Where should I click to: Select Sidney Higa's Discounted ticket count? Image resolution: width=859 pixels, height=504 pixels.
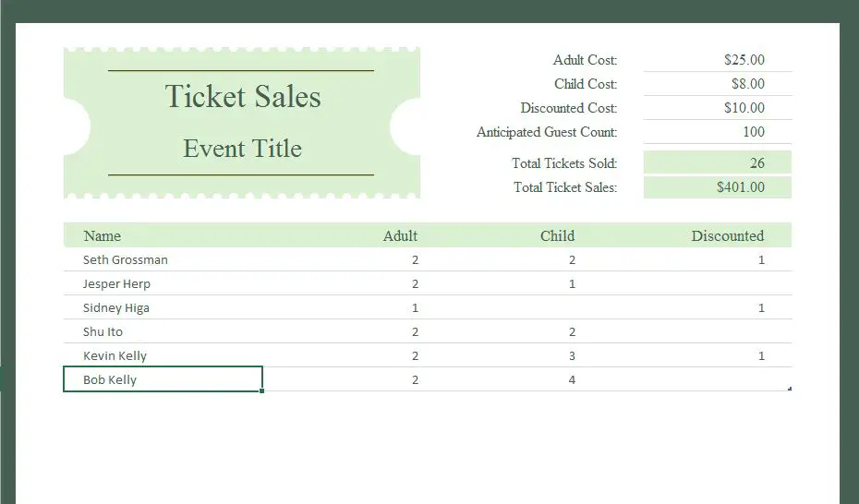pos(761,308)
